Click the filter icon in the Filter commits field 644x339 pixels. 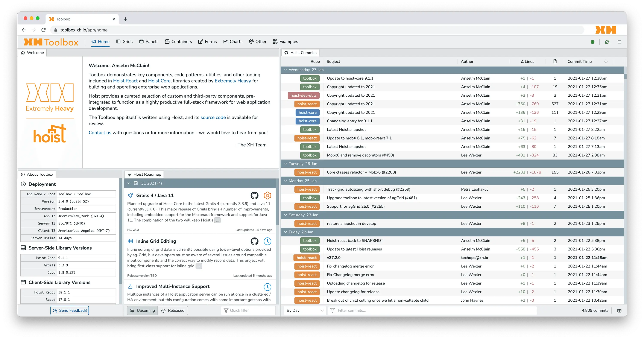tap(333, 310)
